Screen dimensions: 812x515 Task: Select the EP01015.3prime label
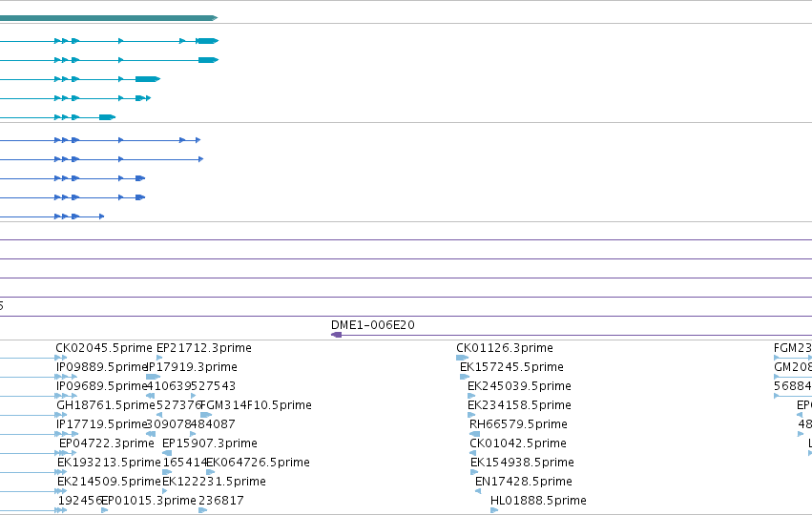149,501
